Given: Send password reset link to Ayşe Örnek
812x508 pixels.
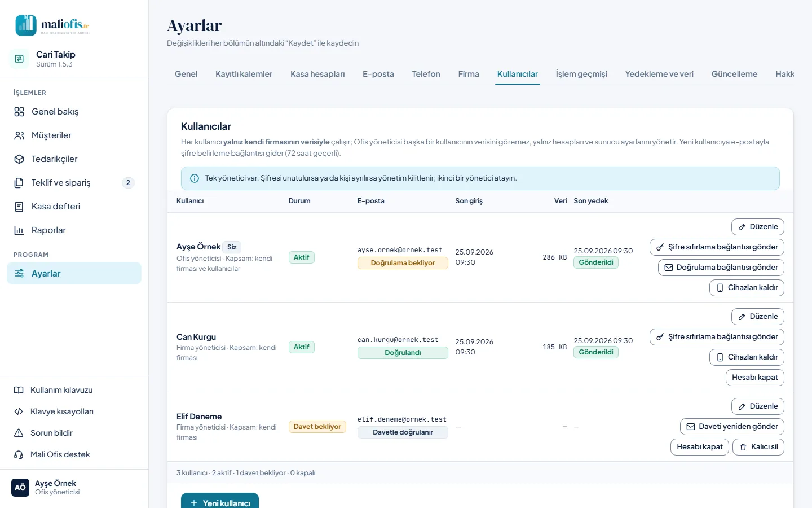Looking at the screenshot, I should (x=717, y=247).
